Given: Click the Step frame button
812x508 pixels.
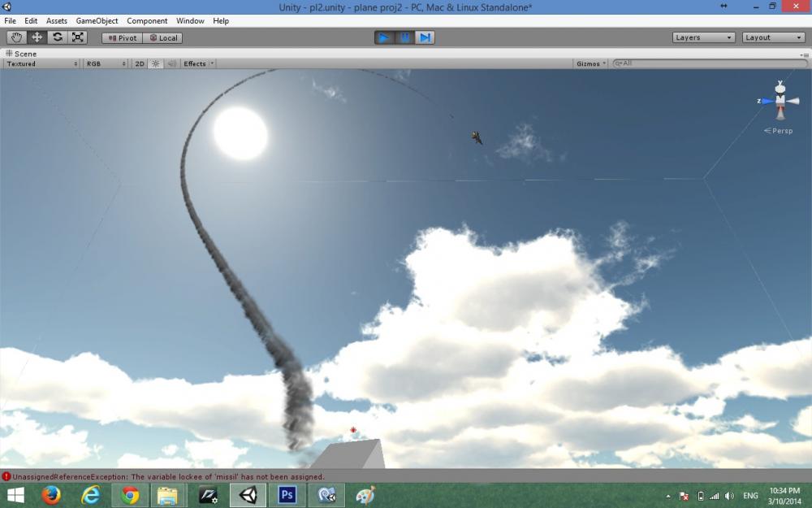Looking at the screenshot, I should click(425, 37).
